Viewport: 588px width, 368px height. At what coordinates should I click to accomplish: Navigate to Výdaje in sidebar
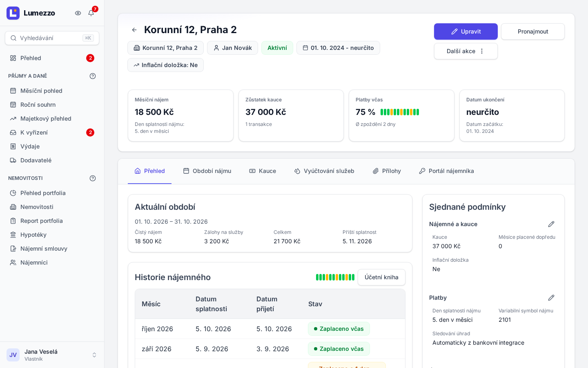click(52, 146)
